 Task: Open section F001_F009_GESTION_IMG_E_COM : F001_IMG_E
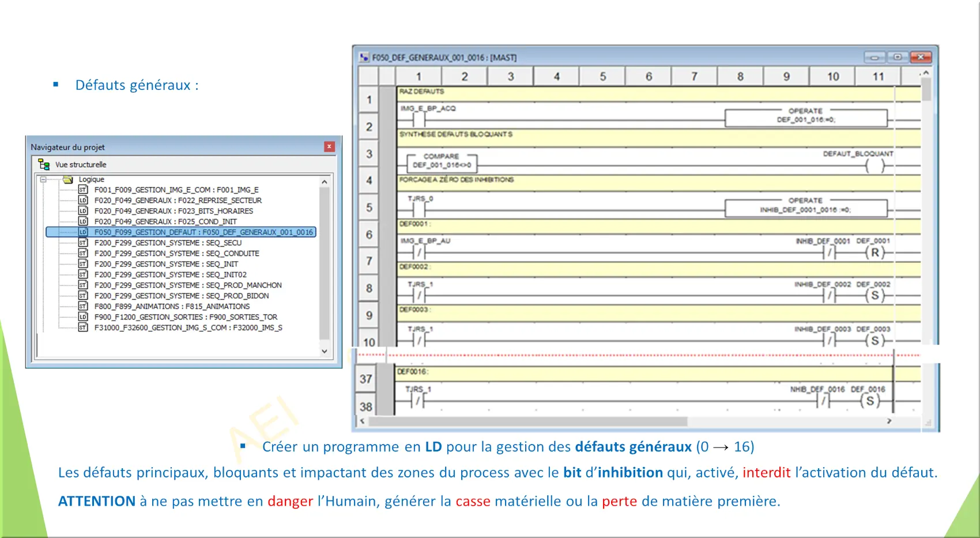(x=176, y=190)
